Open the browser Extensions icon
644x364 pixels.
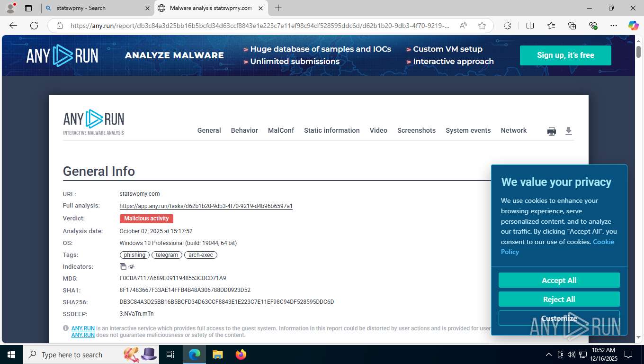pos(507,26)
